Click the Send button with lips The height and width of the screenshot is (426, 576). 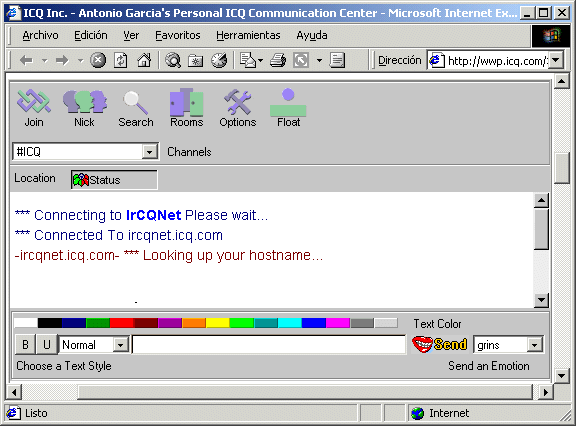pyautogui.click(x=439, y=344)
